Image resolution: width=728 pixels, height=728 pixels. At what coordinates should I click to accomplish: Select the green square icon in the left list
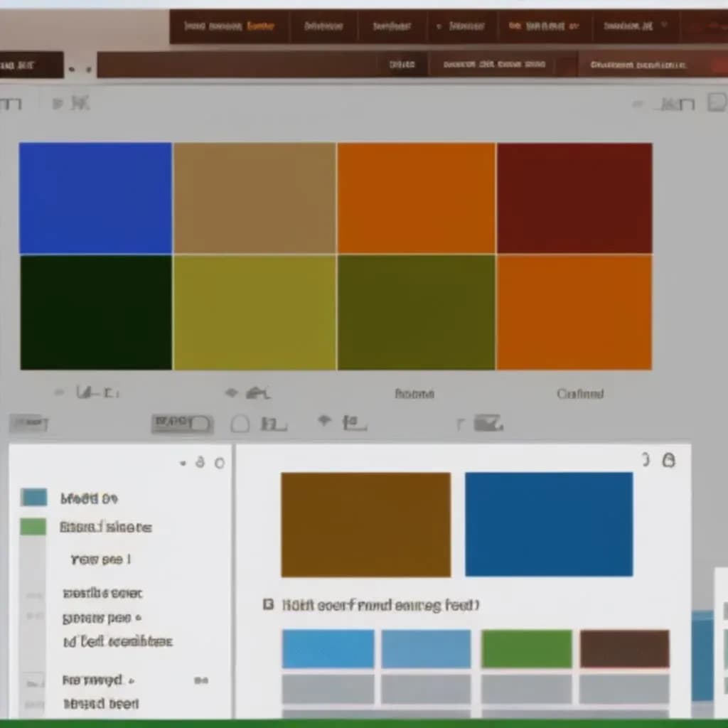pyautogui.click(x=33, y=527)
